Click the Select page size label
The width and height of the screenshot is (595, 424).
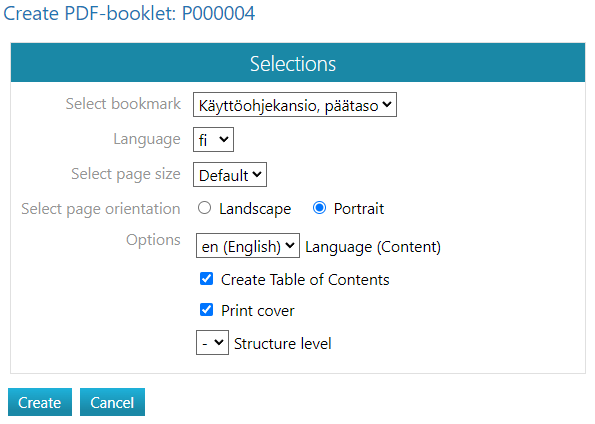pyautogui.click(x=126, y=174)
